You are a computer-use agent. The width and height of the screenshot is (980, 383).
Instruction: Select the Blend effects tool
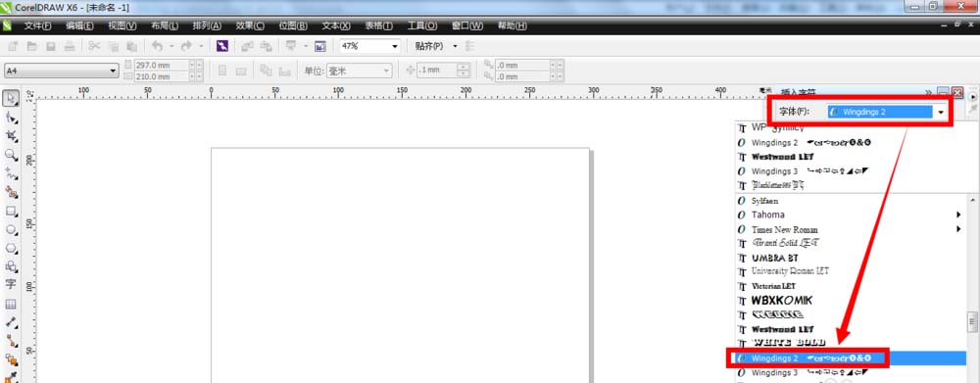point(11,359)
